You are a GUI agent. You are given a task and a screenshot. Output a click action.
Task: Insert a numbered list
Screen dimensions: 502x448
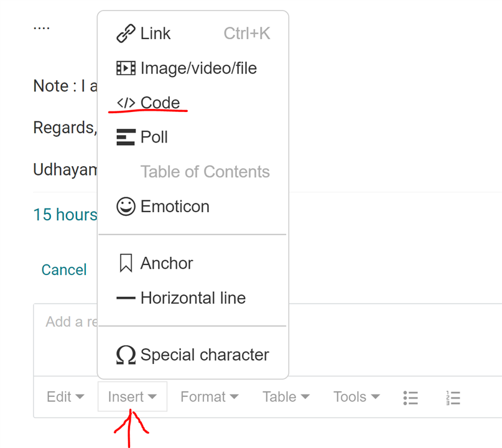coord(453,398)
